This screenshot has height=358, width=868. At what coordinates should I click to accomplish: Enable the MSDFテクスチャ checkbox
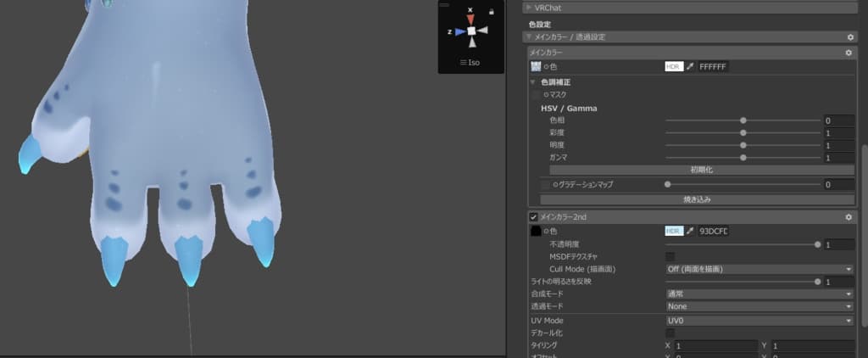click(x=670, y=256)
